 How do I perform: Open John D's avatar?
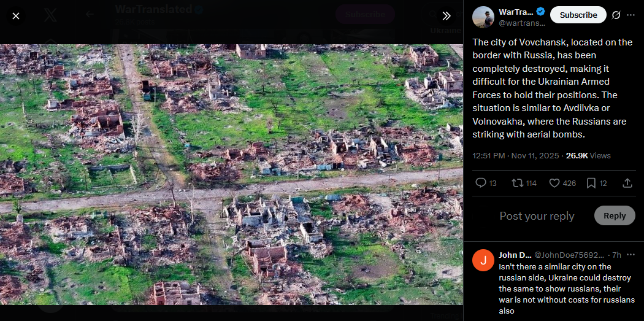click(483, 260)
